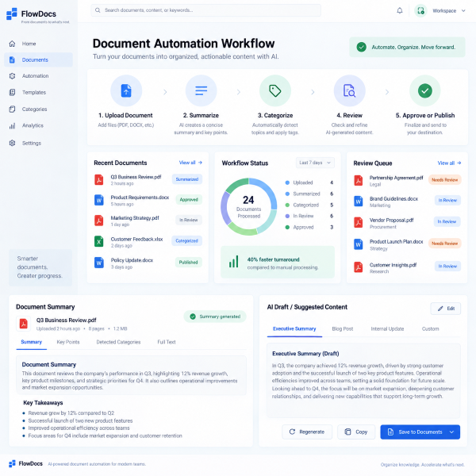Click PDF icon for Q3 Business Review.pdf in Recent Documents
This screenshot has width=476, height=476.
pos(98,180)
